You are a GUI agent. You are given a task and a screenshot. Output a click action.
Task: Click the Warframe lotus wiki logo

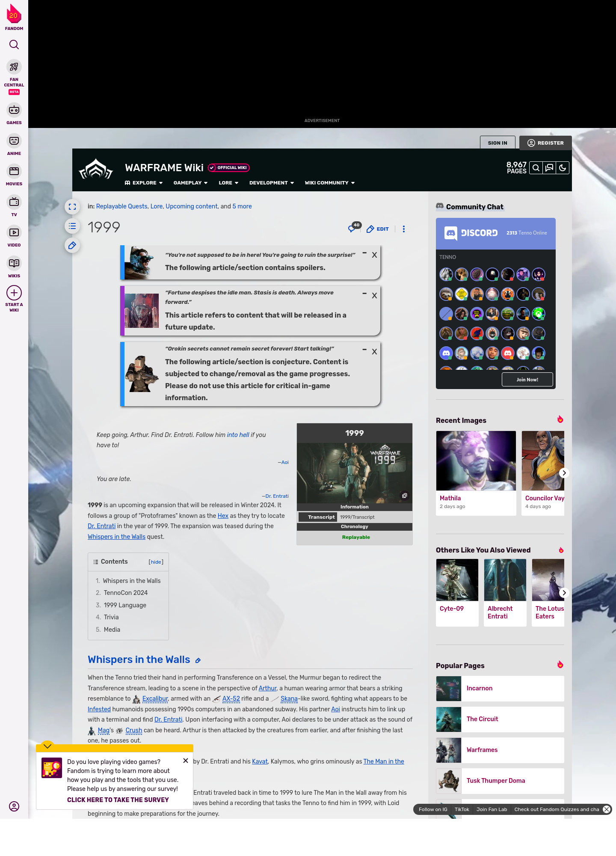pos(96,169)
